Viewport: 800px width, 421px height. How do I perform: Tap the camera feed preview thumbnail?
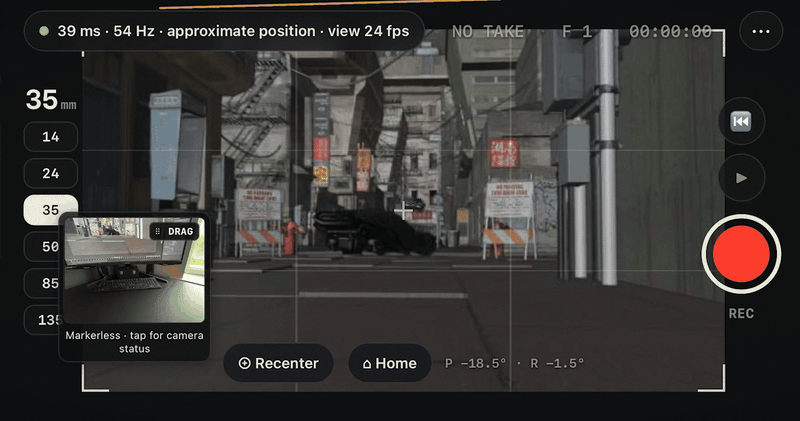pos(134,270)
